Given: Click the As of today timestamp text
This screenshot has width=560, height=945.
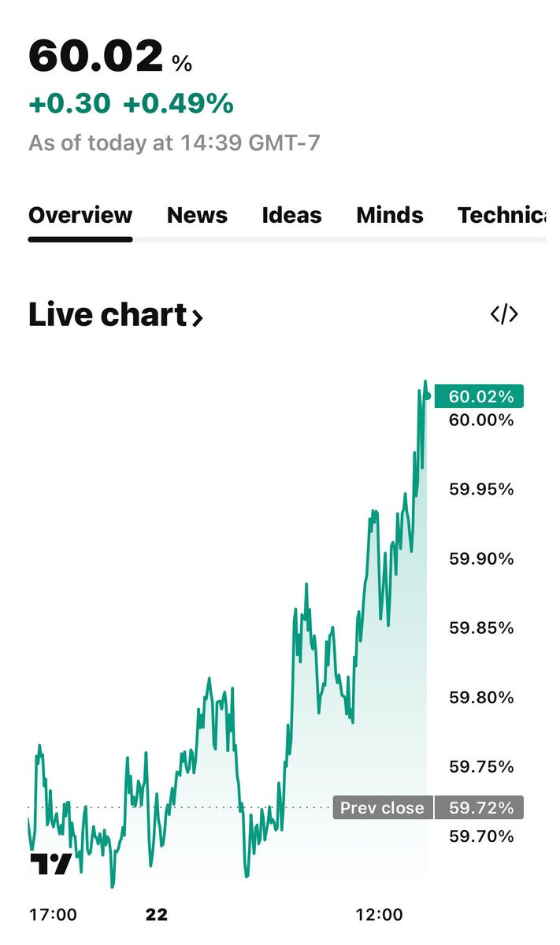Looking at the screenshot, I should point(174,143).
